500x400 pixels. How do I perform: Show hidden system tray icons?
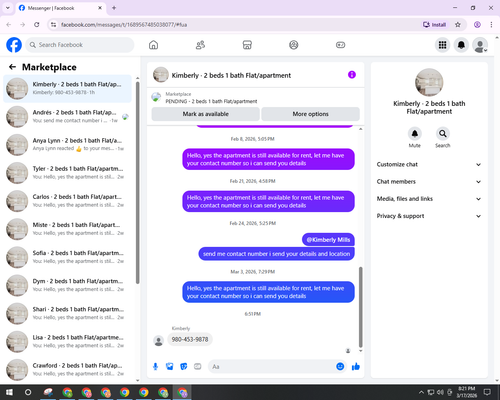(421, 392)
